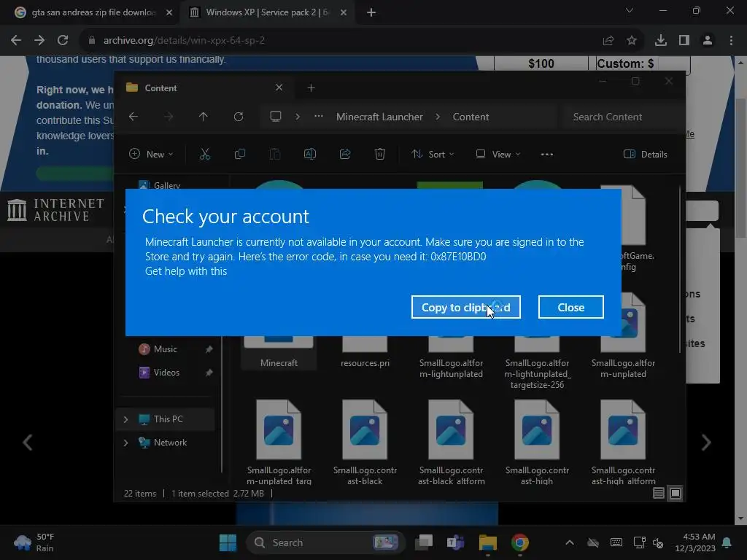Viewport: 747px width, 560px height.
Task: Unpin Music using its pin icon
Action: pyautogui.click(x=209, y=349)
